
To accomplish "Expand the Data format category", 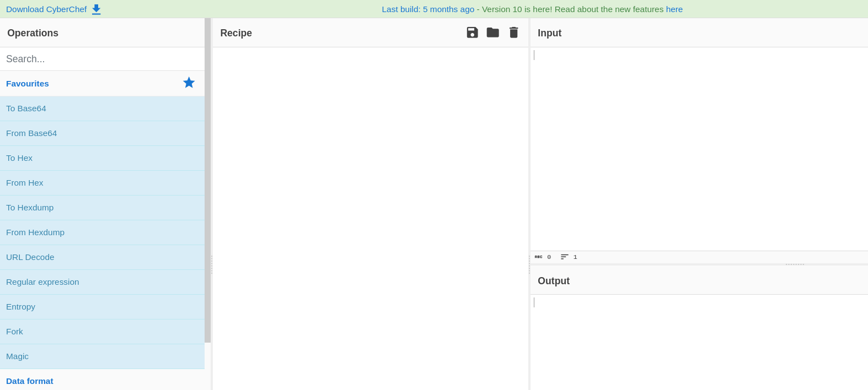I will 102,381.
